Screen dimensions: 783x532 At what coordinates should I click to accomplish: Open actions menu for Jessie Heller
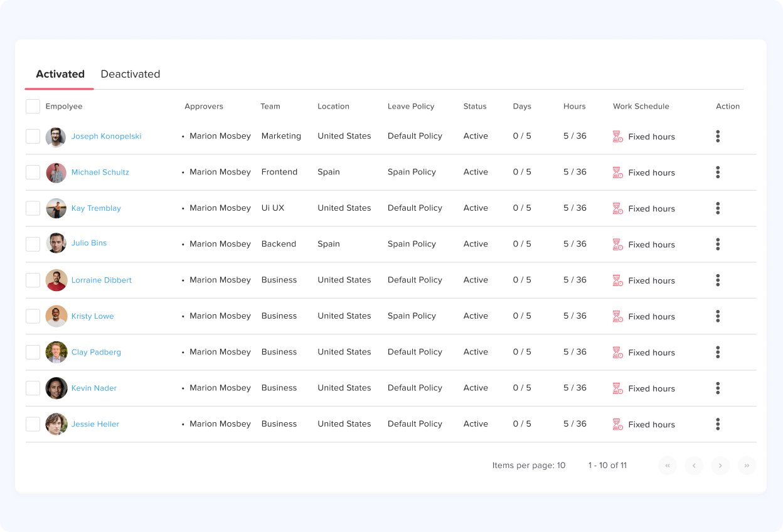718,424
